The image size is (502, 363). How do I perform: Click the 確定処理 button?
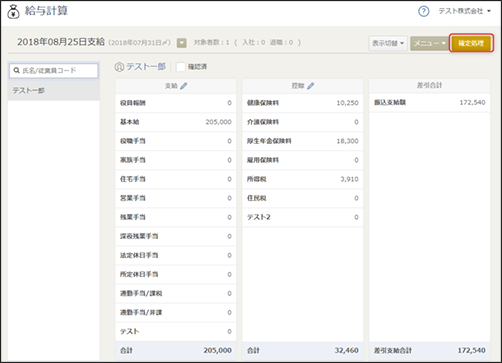(x=471, y=43)
